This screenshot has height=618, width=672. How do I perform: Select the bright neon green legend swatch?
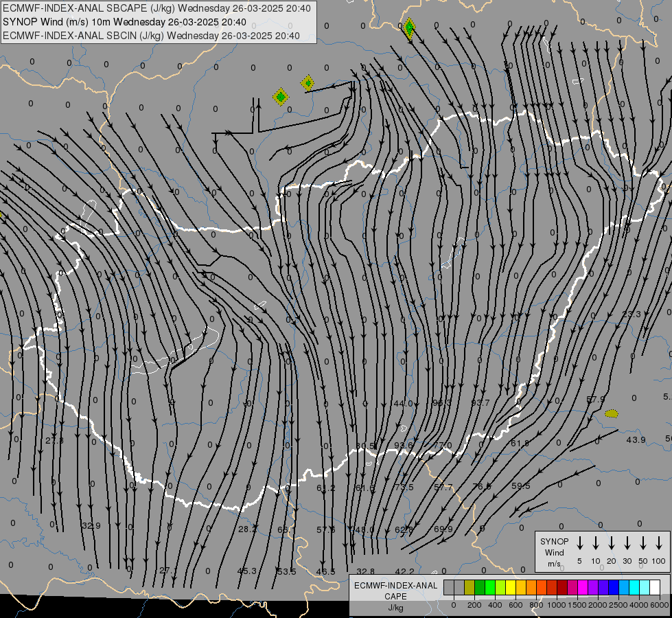pyautogui.click(x=490, y=587)
